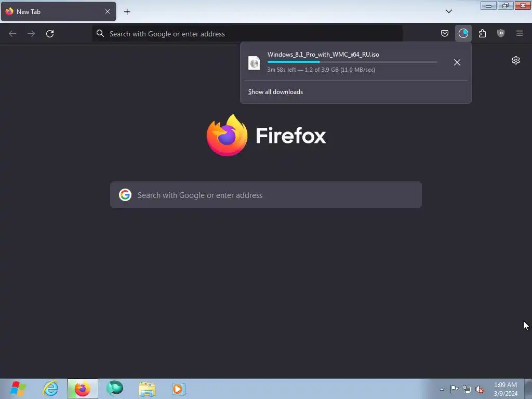Screen dimensions: 532x399
Task: Click the download progress bar
Action: pos(352,62)
